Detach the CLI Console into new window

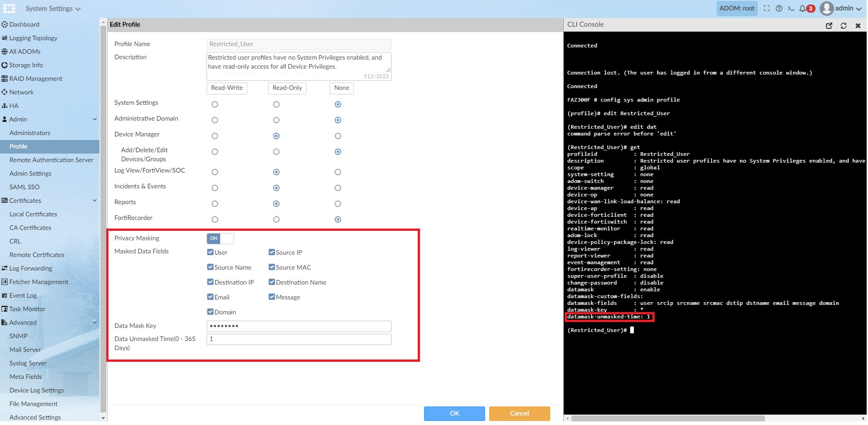tap(829, 26)
